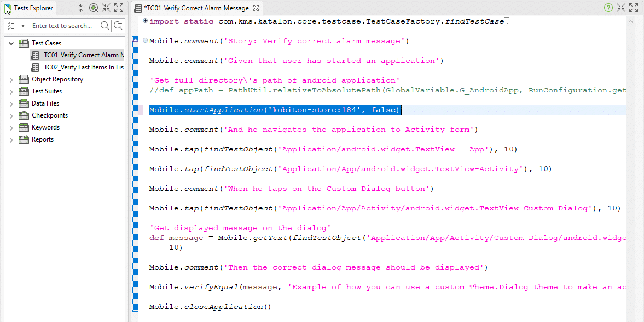Select the Checkpoints tree node
The image size is (644, 322).
(x=50, y=116)
